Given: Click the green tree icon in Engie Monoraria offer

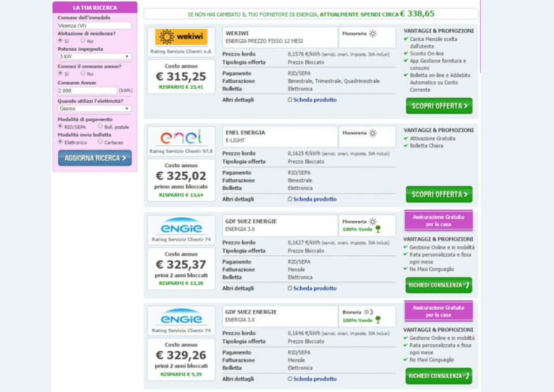Looking at the screenshot, I should click(x=378, y=229).
